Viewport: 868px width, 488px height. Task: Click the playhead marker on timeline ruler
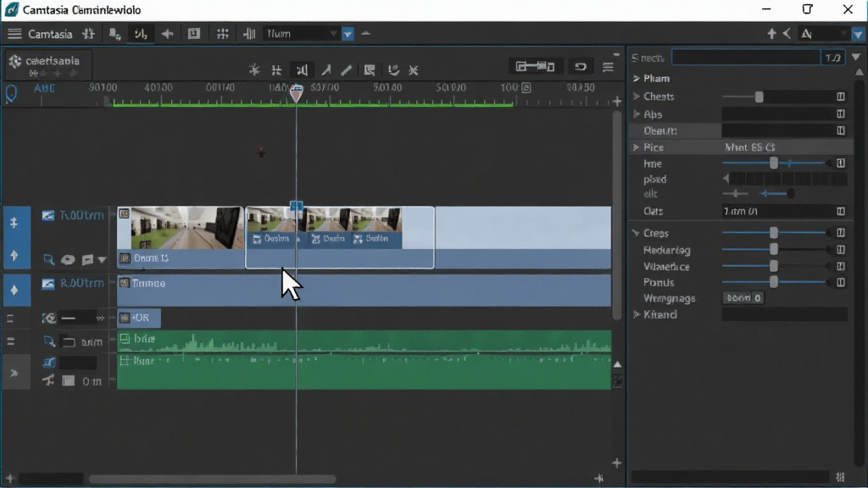coord(297,92)
